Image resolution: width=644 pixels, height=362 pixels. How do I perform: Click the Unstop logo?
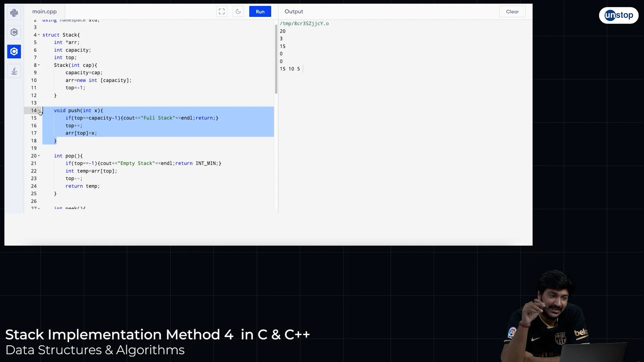619,15
